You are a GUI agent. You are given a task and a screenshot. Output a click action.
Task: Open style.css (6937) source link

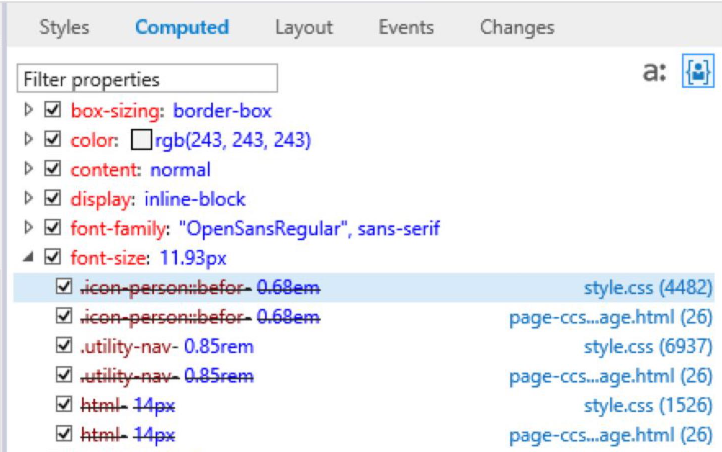click(x=648, y=347)
